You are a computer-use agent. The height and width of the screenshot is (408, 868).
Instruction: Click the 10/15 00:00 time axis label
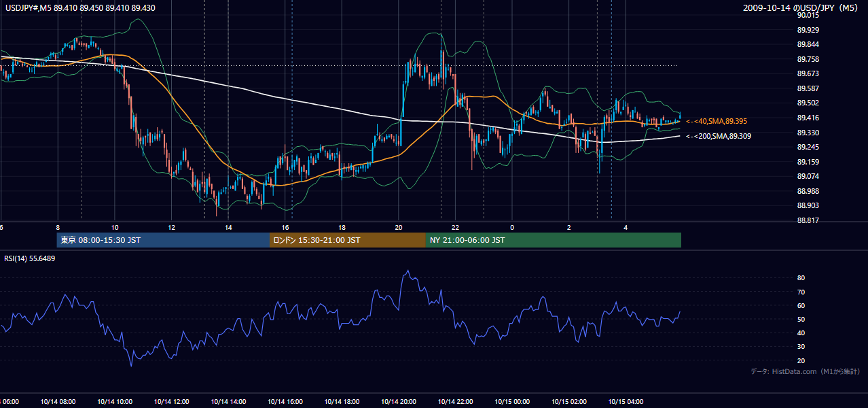(x=512, y=401)
